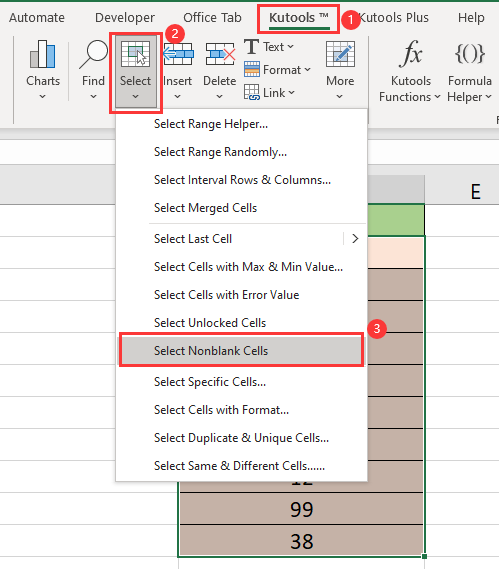Click the Delete cells icon
This screenshot has width=499, height=569.
pos(220,54)
